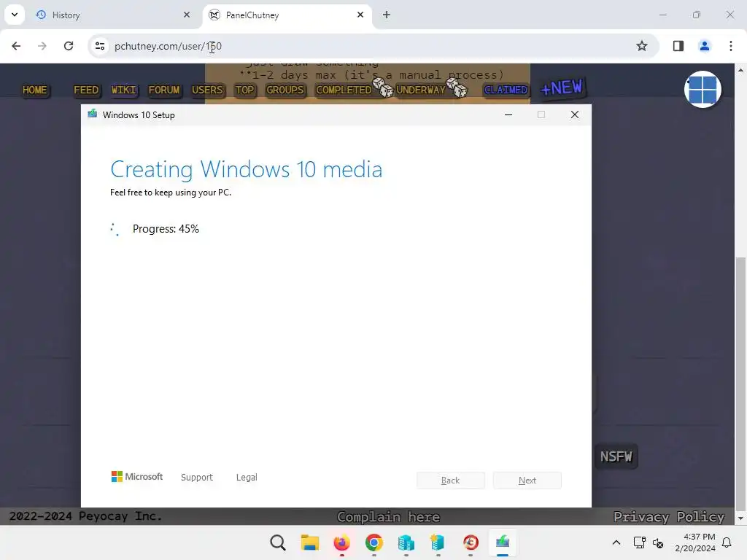Open HOME in the site navigation
The width and height of the screenshot is (747, 560).
35,90
